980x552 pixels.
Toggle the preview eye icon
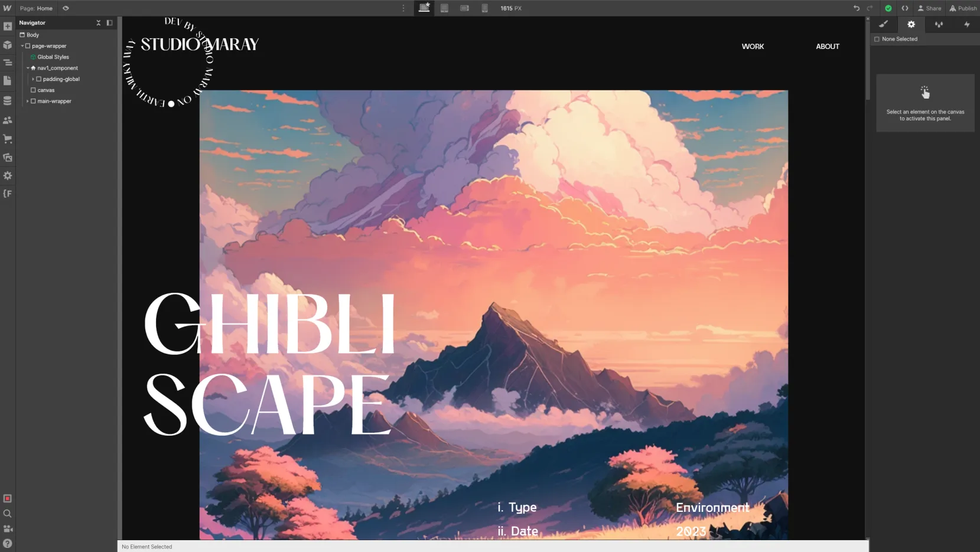[66, 8]
